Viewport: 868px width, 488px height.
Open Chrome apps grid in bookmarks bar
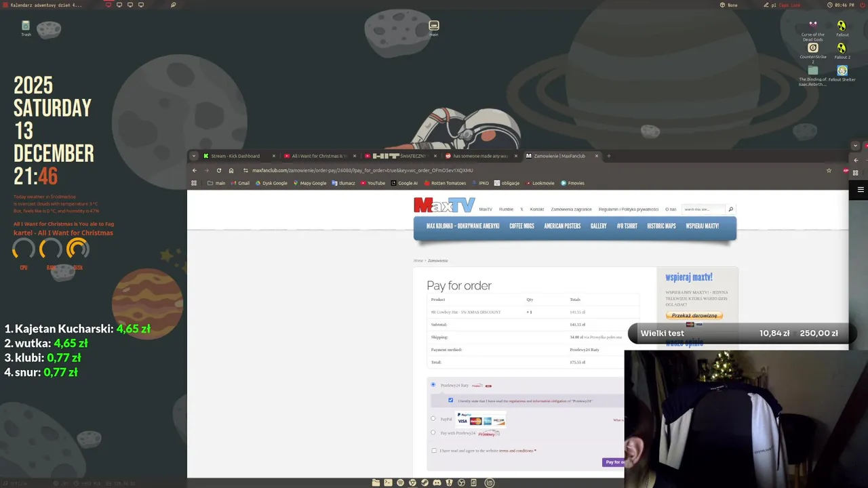click(x=194, y=183)
